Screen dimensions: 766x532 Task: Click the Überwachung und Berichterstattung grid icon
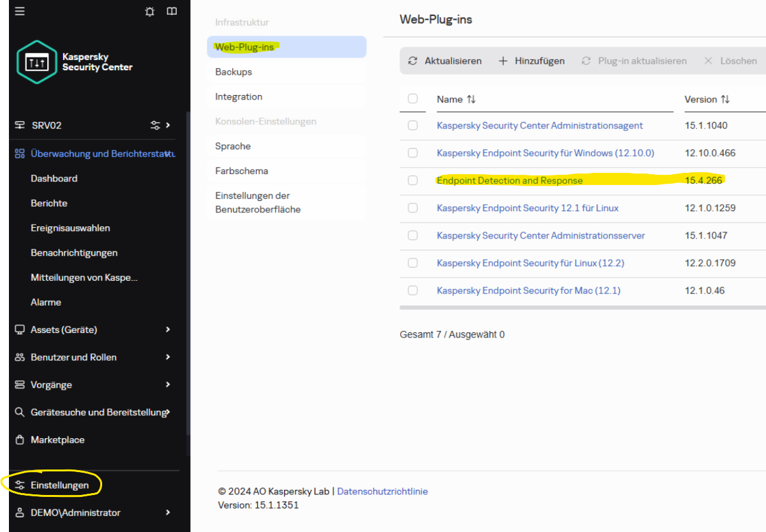[20, 154]
